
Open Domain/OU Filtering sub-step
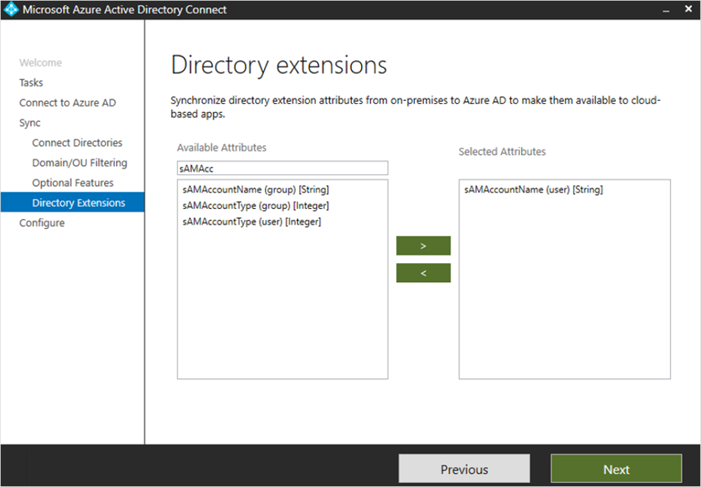click(x=80, y=163)
